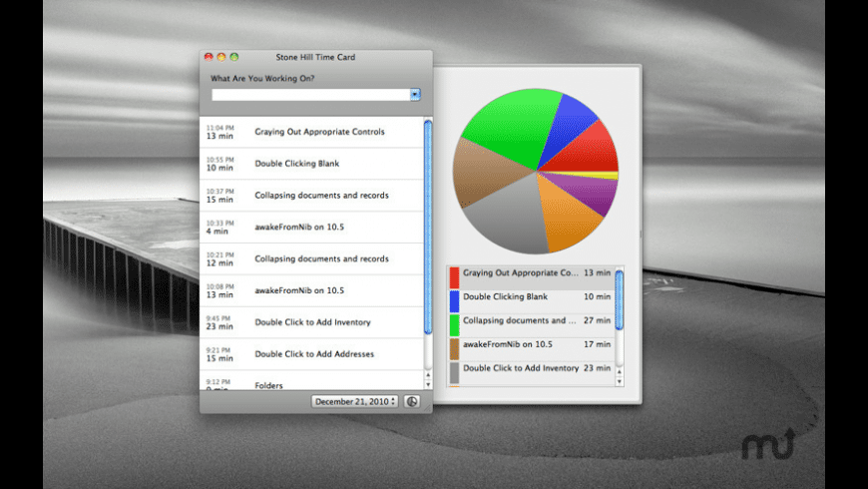Click the task name input field
This screenshot has width=868, height=489.
(311, 95)
